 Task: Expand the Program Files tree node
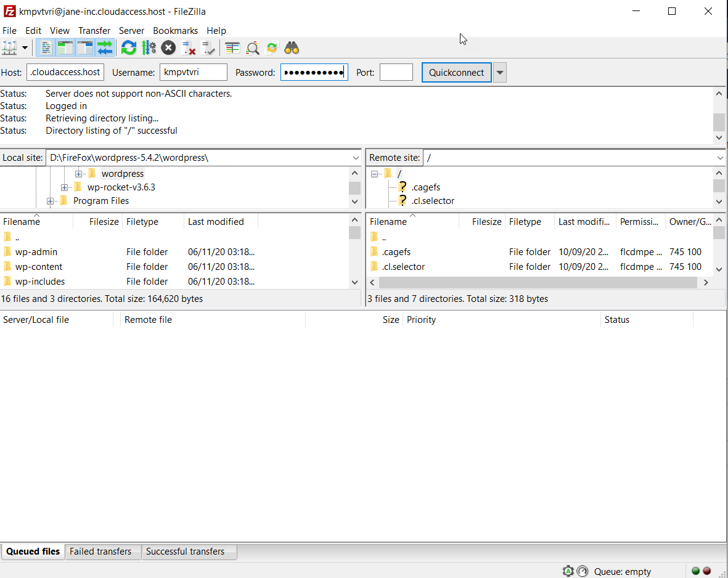(x=50, y=201)
